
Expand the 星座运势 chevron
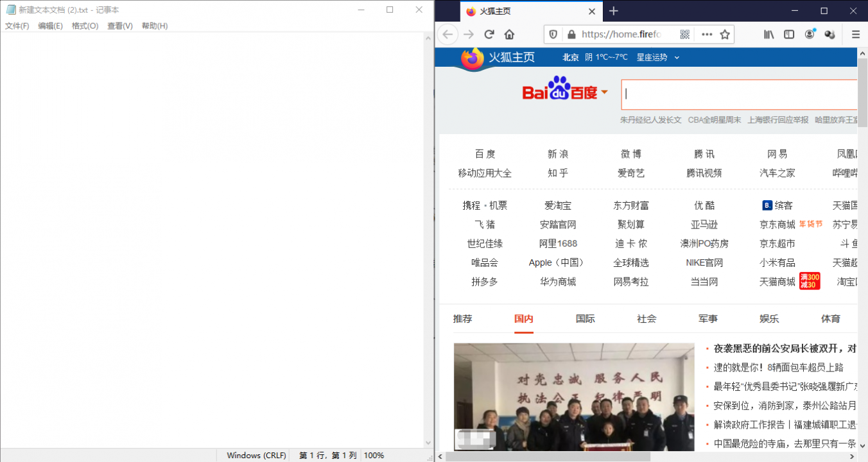(677, 58)
